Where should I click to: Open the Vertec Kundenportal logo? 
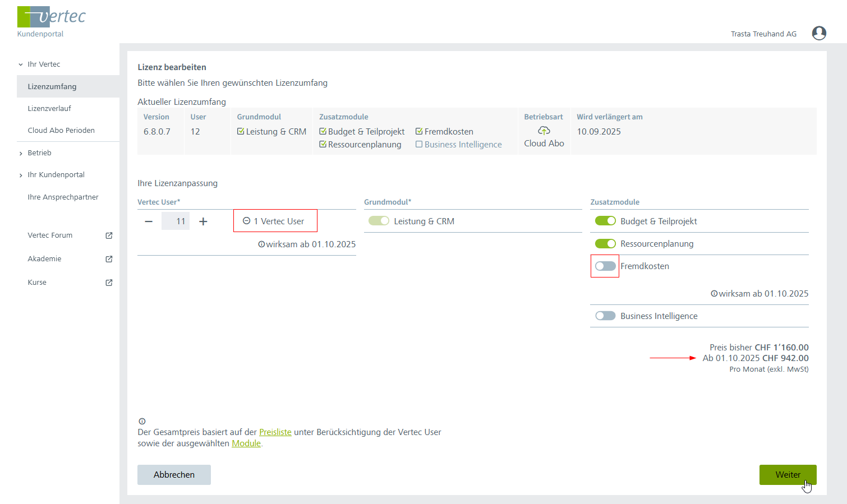click(x=51, y=22)
